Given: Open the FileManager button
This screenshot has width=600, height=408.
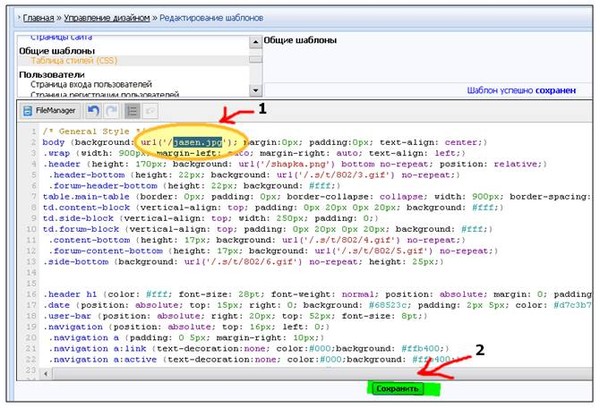Looking at the screenshot, I should (50, 111).
